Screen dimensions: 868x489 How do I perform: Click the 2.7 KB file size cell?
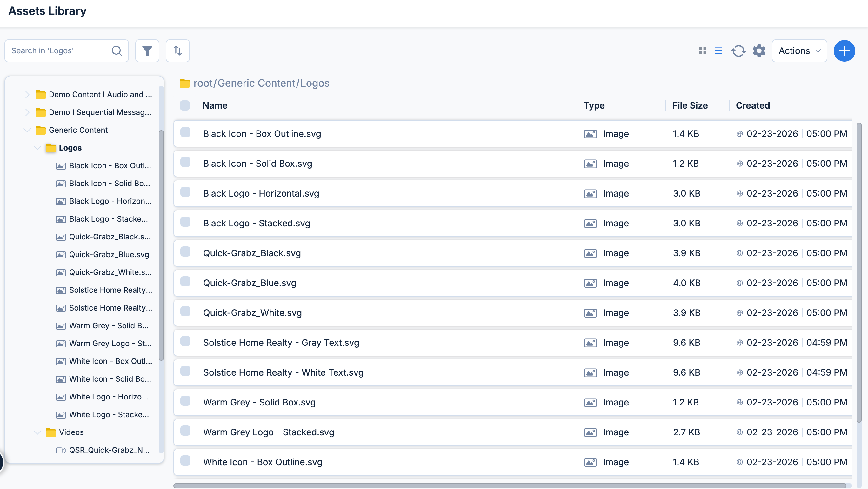686,432
